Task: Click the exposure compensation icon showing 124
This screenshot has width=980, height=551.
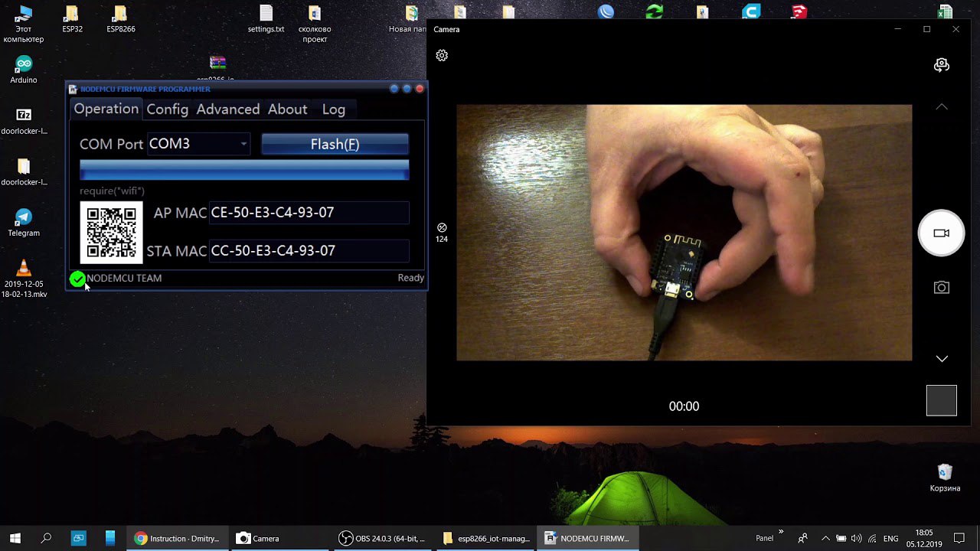Action: pyautogui.click(x=442, y=233)
